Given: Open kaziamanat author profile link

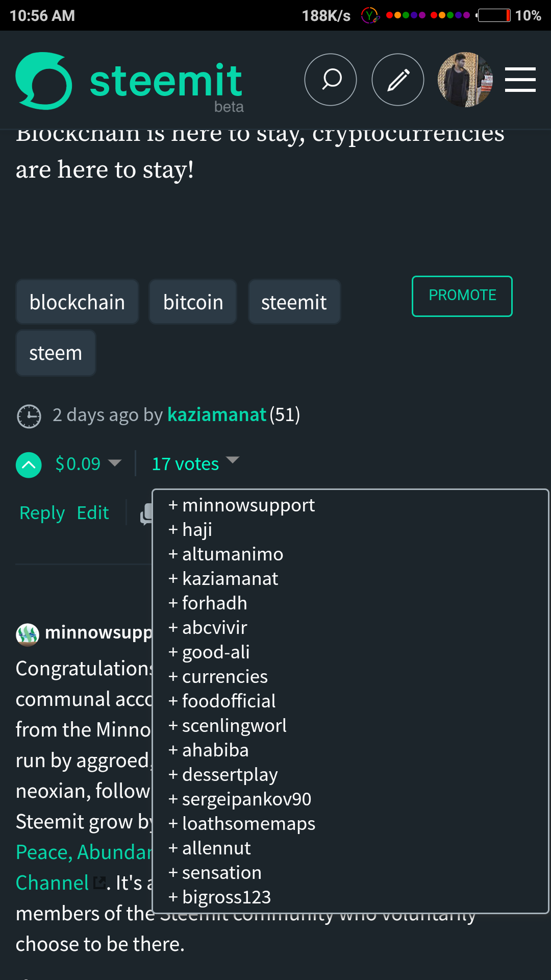Looking at the screenshot, I should click(217, 415).
